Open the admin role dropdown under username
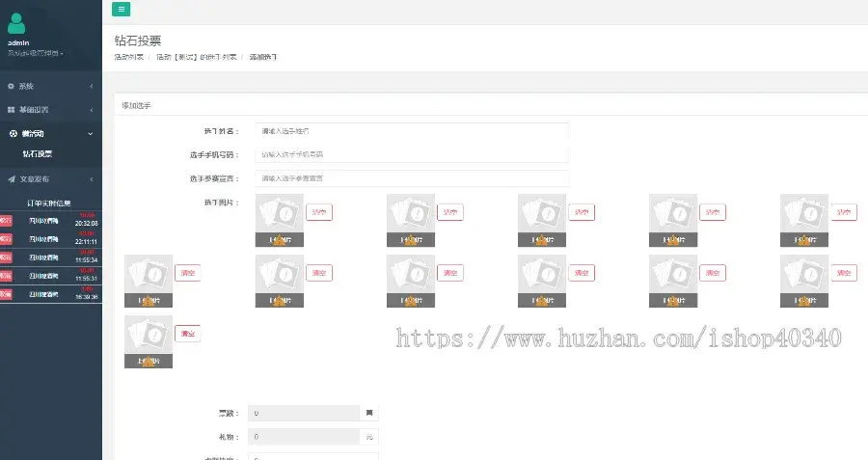The image size is (868, 460). click(36, 53)
